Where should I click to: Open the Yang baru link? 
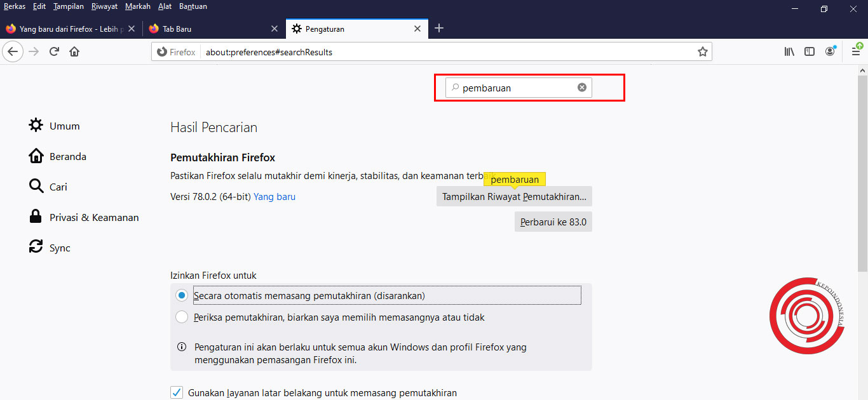(275, 197)
